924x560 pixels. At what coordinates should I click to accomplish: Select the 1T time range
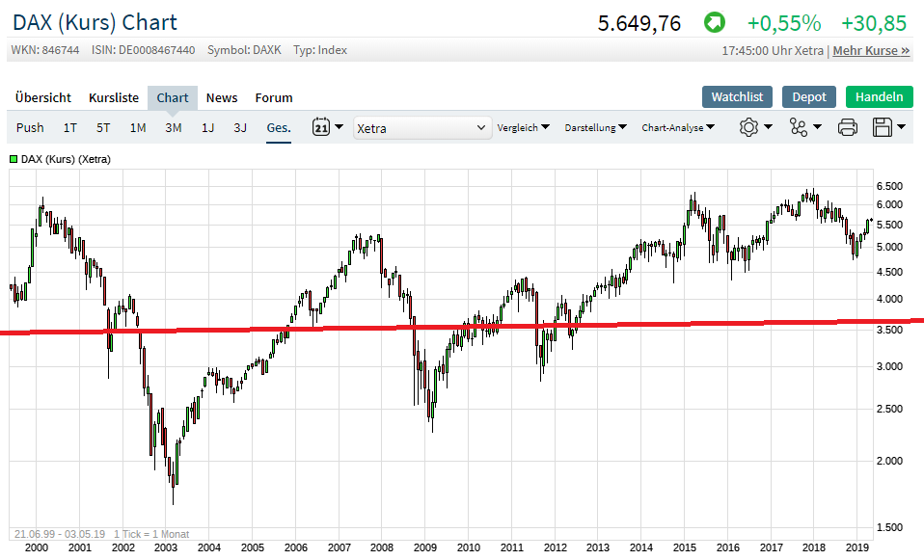coord(70,127)
